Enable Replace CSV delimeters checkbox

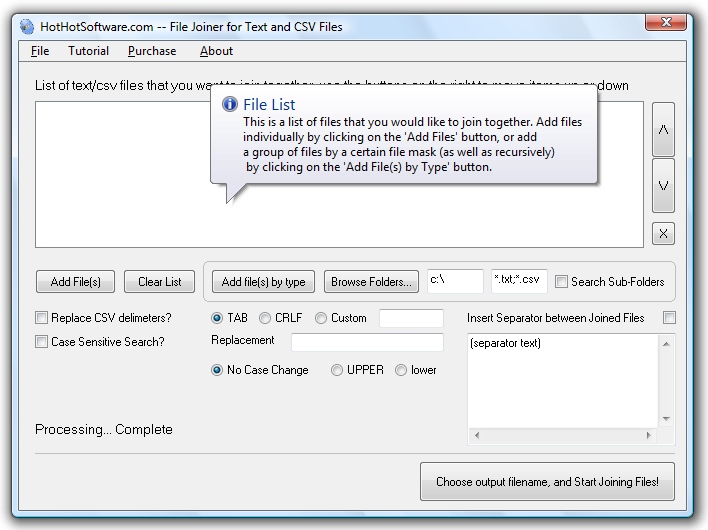[x=41, y=318]
